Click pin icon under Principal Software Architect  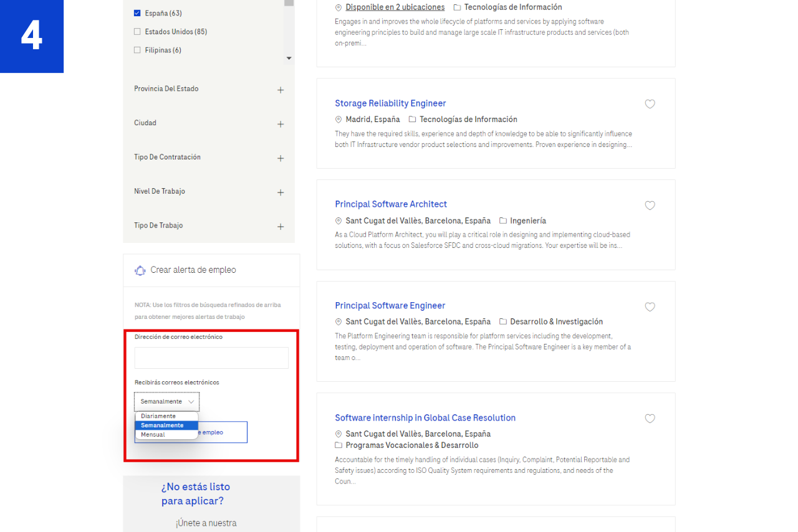click(x=339, y=221)
